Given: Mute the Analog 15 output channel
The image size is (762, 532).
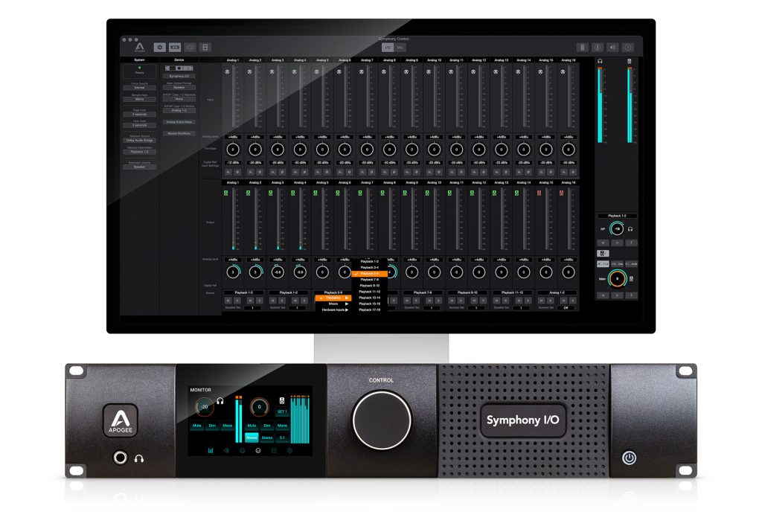Looking at the screenshot, I should pyautogui.click(x=542, y=300).
